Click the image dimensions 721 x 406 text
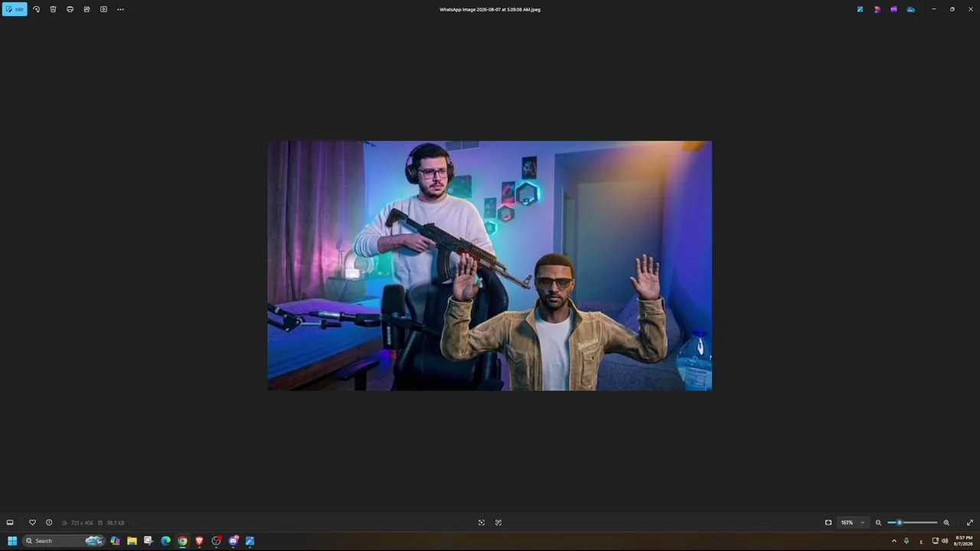Image resolution: width=980 pixels, height=551 pixels. click(x=82, y=523)
